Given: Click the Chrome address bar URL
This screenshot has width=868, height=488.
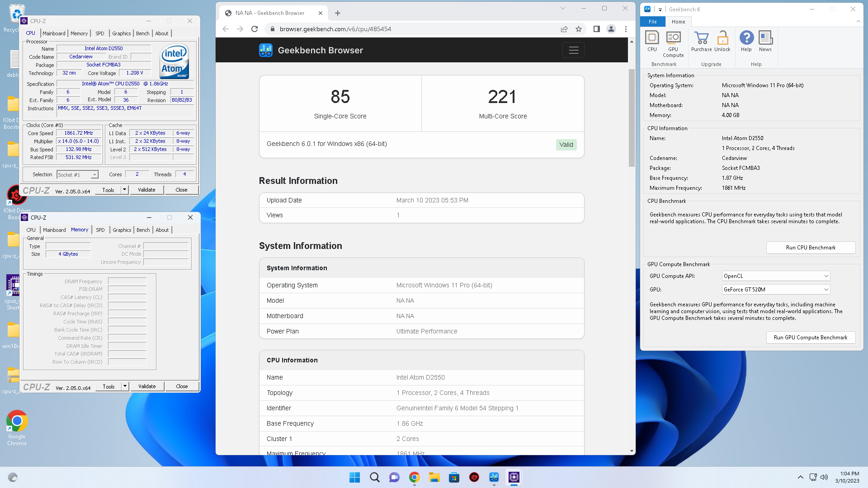Looking at the screenshot, I should (335, 29).
